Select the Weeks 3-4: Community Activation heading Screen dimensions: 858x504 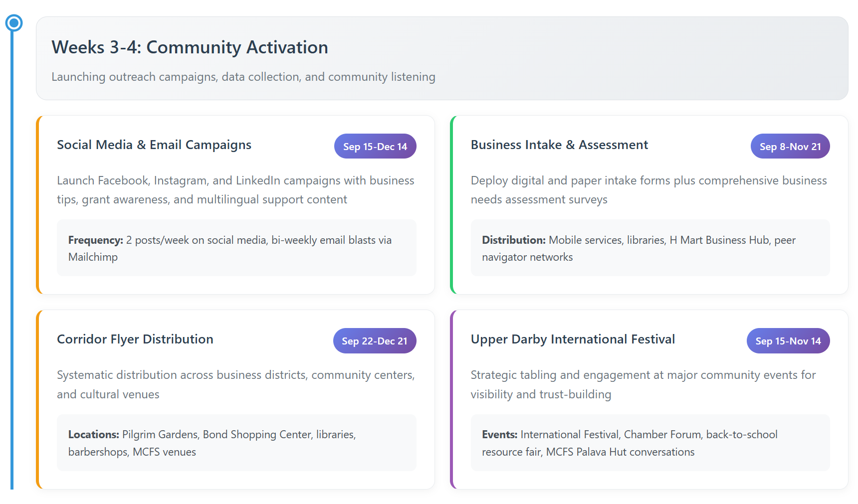(190, 47)
